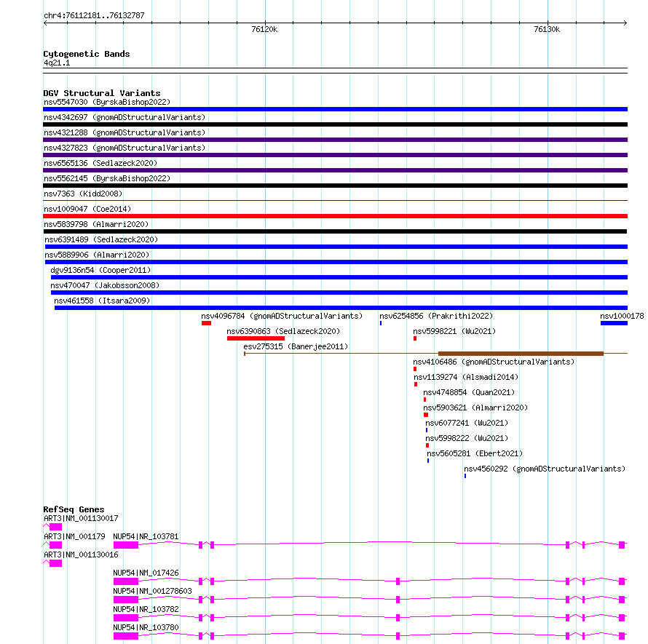
Task: Click the 76130k ruler position label
Action: click(x=548, y=29)
